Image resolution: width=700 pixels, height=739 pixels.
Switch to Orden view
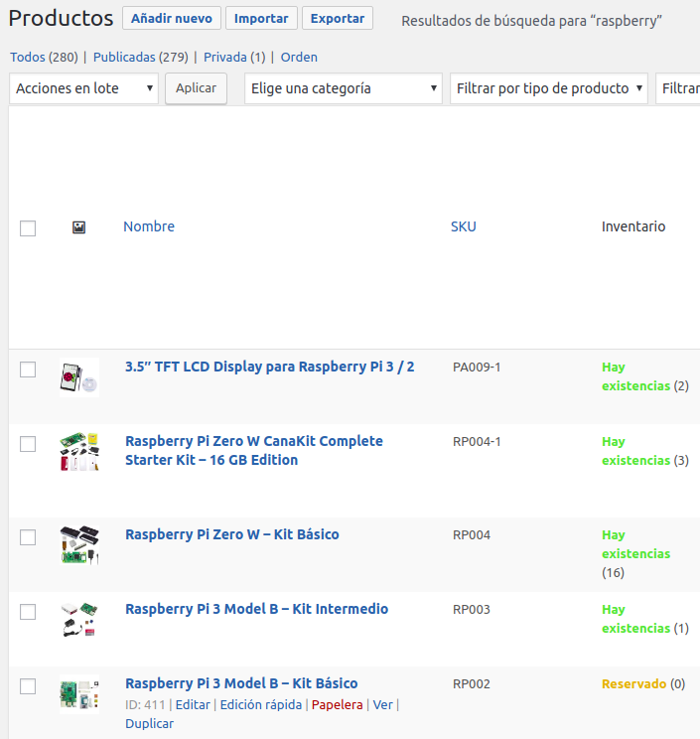point(299,57)
